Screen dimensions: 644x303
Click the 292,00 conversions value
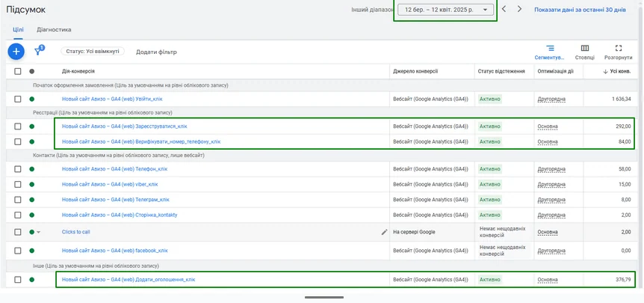(x=624, y=126)
